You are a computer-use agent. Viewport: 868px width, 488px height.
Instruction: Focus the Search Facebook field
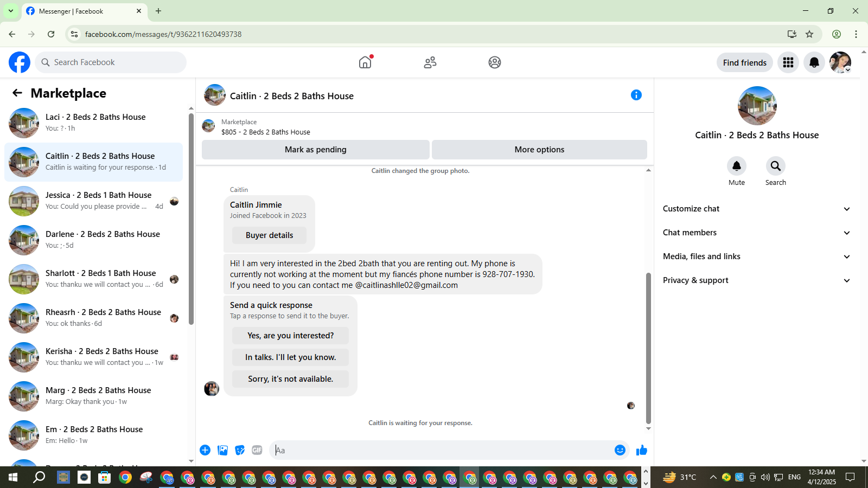tap(111, 62)
